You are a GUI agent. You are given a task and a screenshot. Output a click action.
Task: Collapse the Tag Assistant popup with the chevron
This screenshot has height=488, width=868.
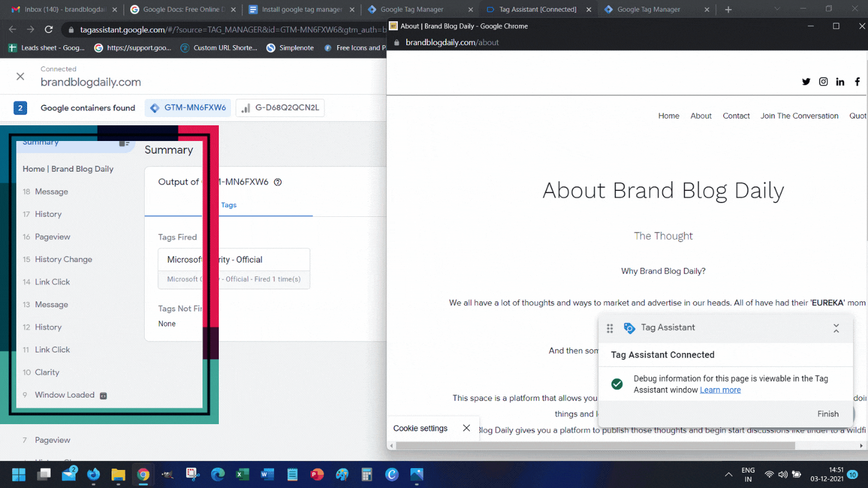836,328
